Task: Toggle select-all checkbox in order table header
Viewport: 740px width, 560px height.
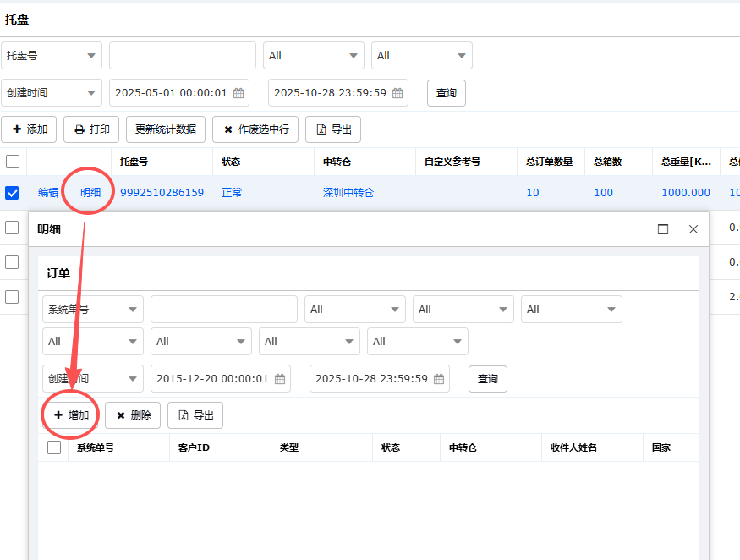Action: pos(54,447)
